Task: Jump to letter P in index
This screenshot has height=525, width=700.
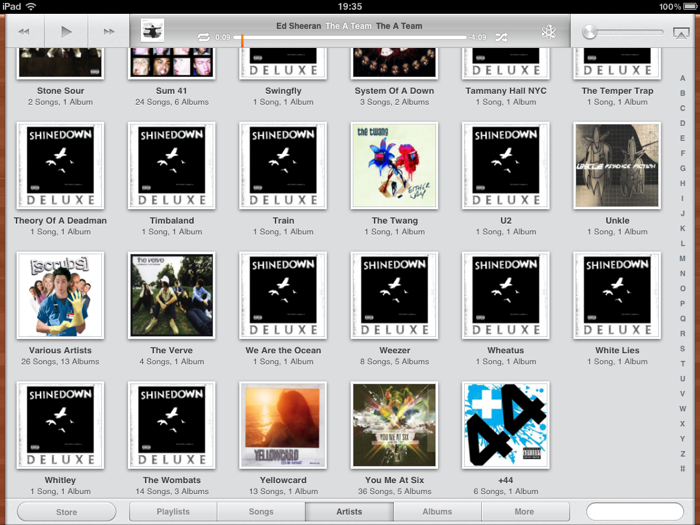Action: tap(682, 304)
